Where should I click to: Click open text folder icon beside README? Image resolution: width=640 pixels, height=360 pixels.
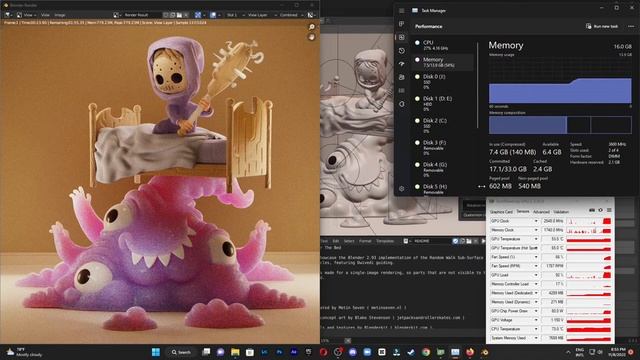469,241
